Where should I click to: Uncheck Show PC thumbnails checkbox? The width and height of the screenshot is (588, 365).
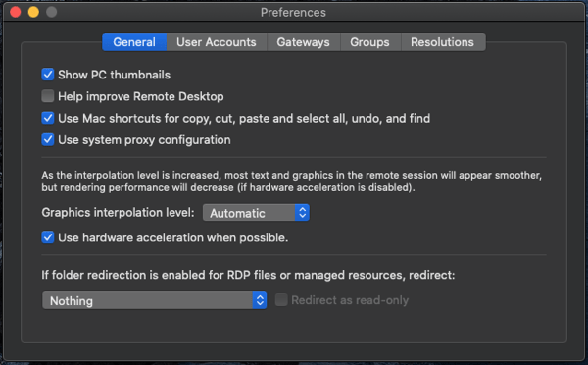click(x=48, y=75)
